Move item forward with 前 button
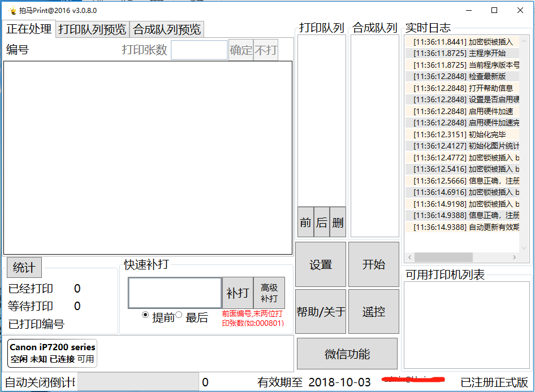The height and width of the screenshot is (392, 535). tap(305, 223)
